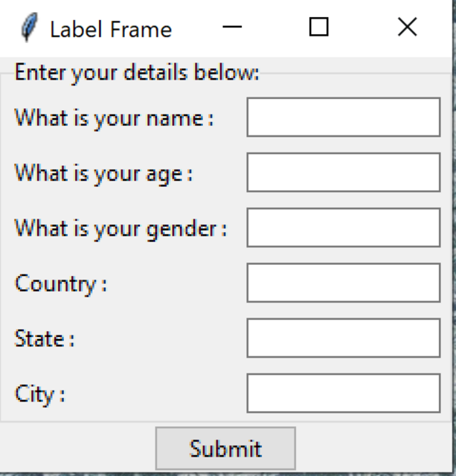This screenshot has width=456, height=476.
Task: Click the Label Frame window title text
Action: [110, 29]
